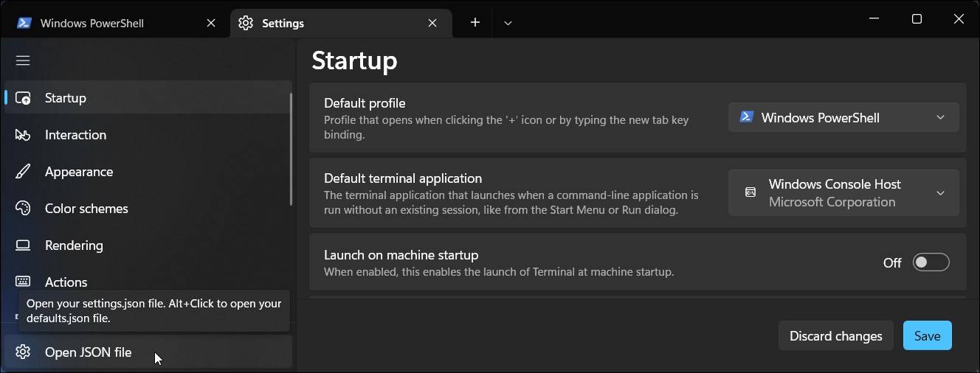Click the Windows Console Host icon
Viewport: 980px width, 373px height.
tap(750, 193)
